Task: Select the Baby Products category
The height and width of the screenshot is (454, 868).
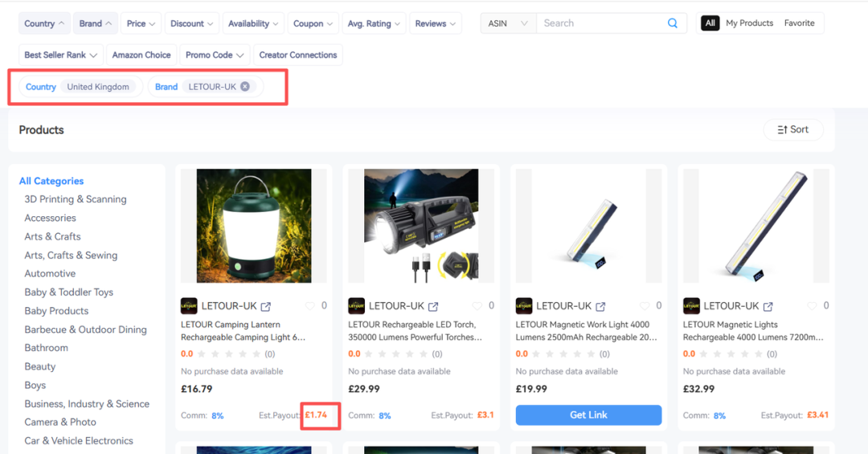Action: pos(56,311)
